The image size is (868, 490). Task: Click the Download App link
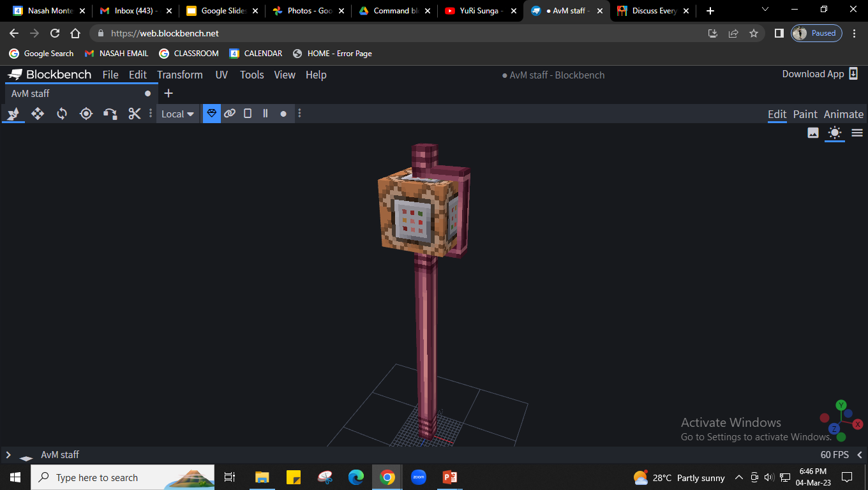tap(812, 74)
